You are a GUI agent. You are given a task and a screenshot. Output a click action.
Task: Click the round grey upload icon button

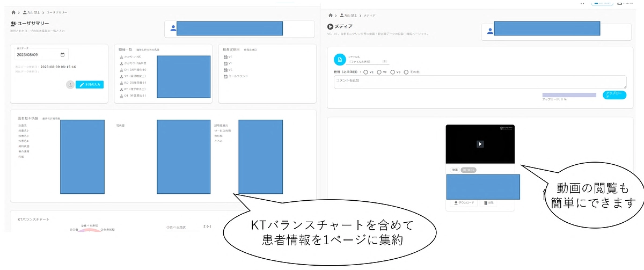(70, 85)
